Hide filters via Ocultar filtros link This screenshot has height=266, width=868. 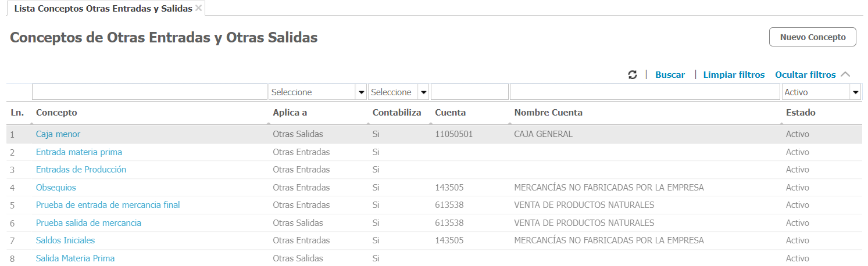(805, 75)
